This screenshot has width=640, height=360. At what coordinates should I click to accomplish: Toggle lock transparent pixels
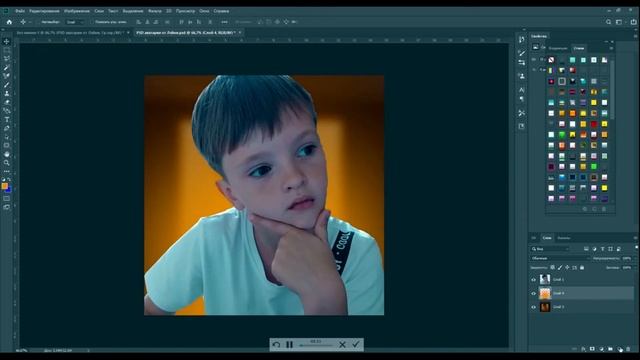pyautogui.click(x=552, y=268)
